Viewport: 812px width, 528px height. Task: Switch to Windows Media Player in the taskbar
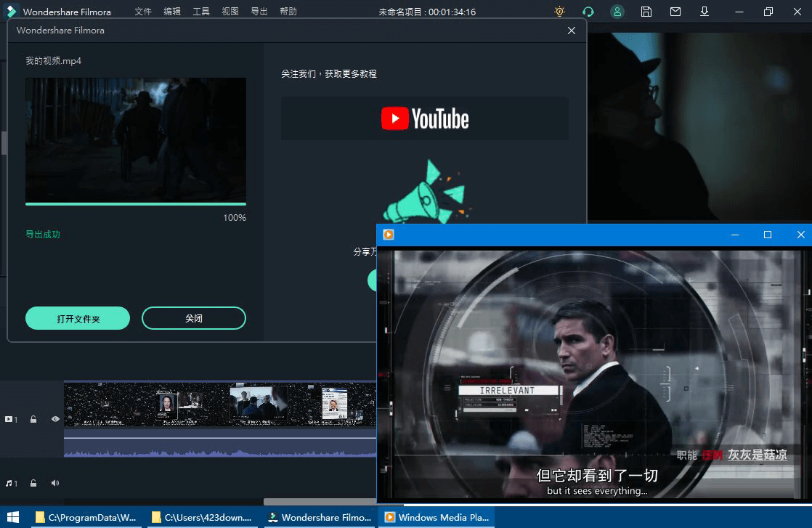click(436, 517)
